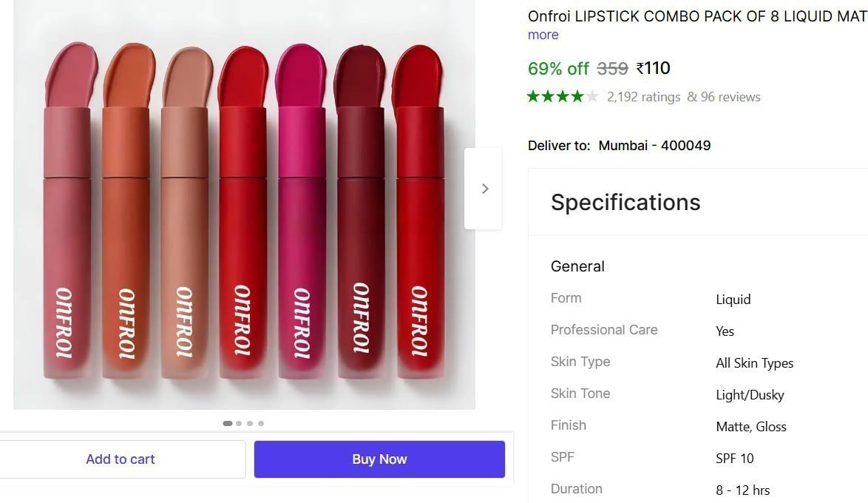The height and width of the screenshot is (503, 868).
Task: Collapse the General specifications group
Action: [x=577, y=266]
